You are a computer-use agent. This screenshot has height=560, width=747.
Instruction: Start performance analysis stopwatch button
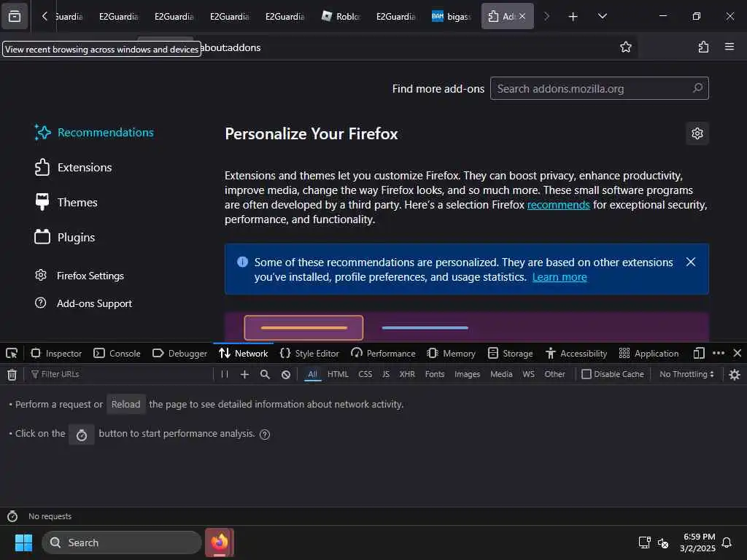click(x=82, y=435)
